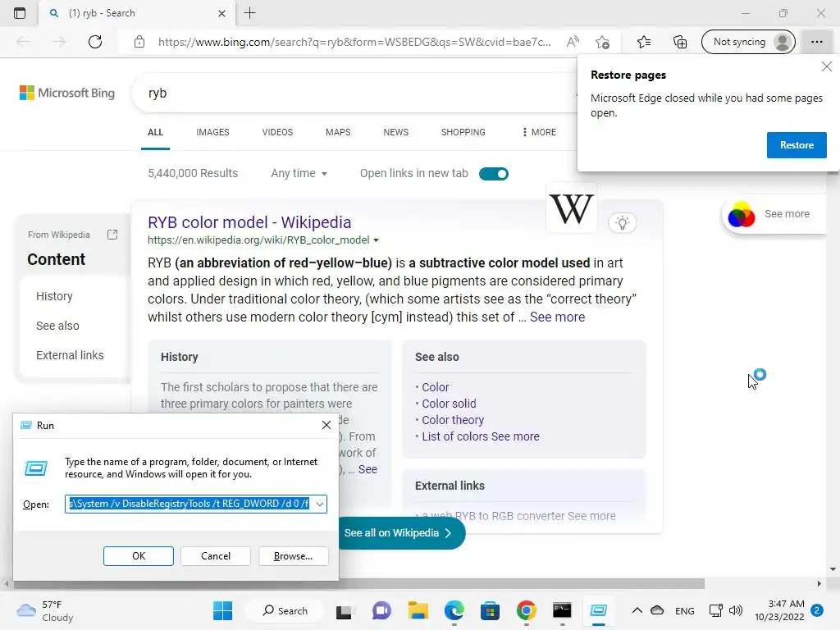Open the Color theory link
Image resolution: width=840 pixels, height=630 pixels.
point(453,420)
